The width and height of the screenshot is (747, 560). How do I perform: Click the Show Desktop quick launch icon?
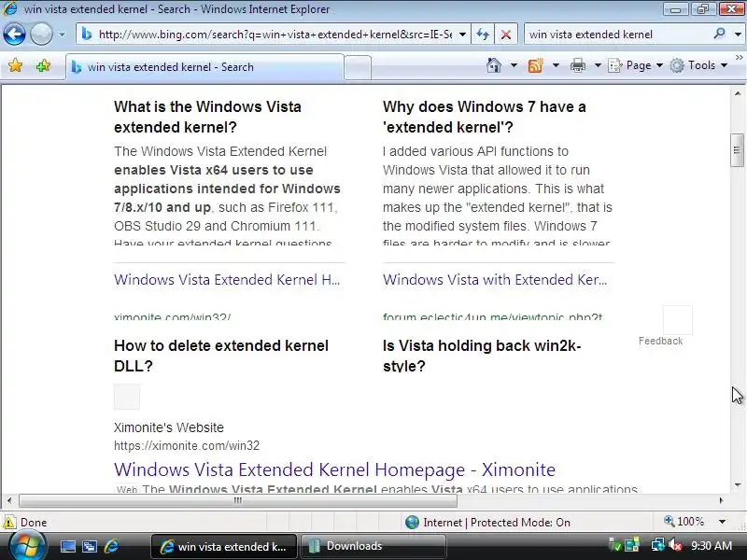coord(67,546)
